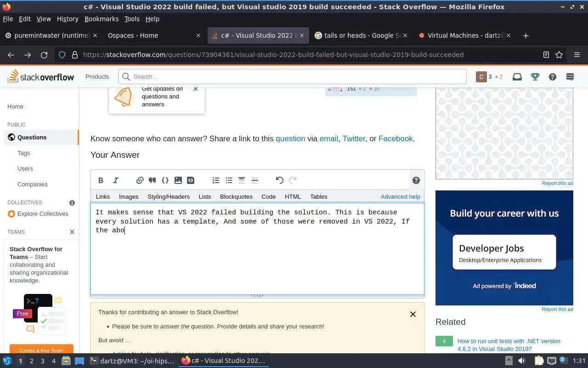Screen dimensions: 588x368
Task: Dismiss the question updates notification popup
Action: [x=196, y=89]
